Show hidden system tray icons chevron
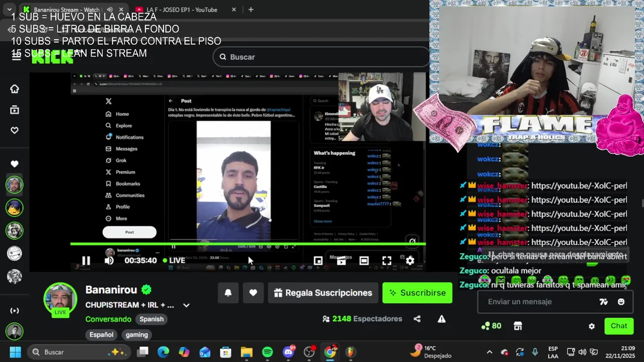This screenshot has width=644, height=362. click(x=489, y=352)
